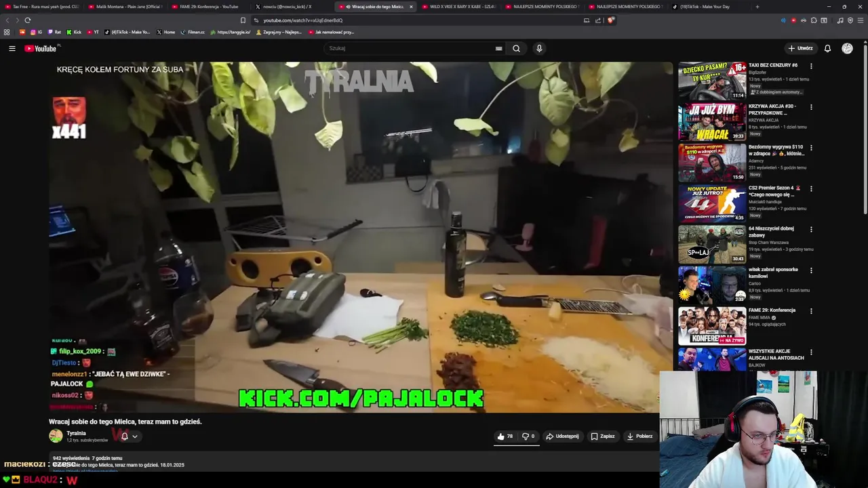Viewport: 868px width, 488px height.
Task: Click the Zapisz save button
Action: coord(602,436)
